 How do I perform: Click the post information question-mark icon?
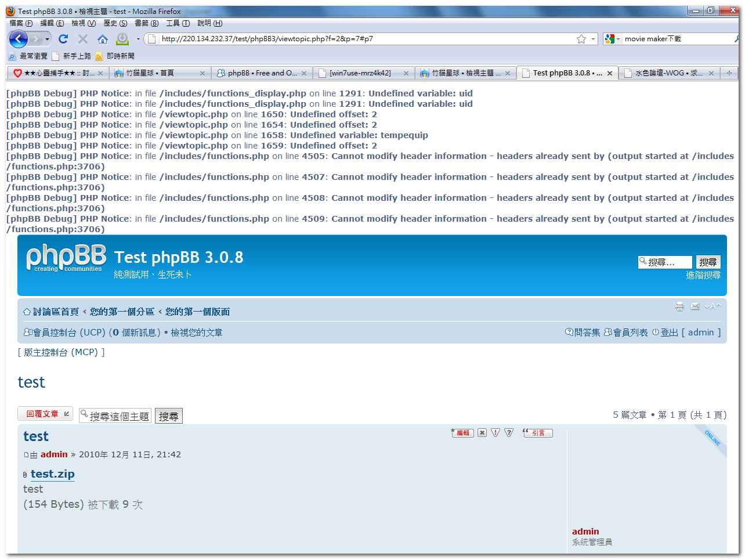(509, 433)
